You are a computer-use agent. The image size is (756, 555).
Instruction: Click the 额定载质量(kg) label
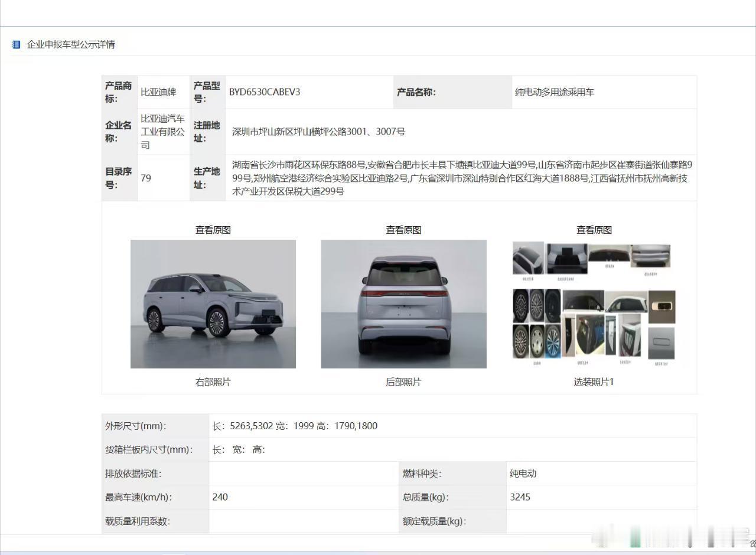435,521
